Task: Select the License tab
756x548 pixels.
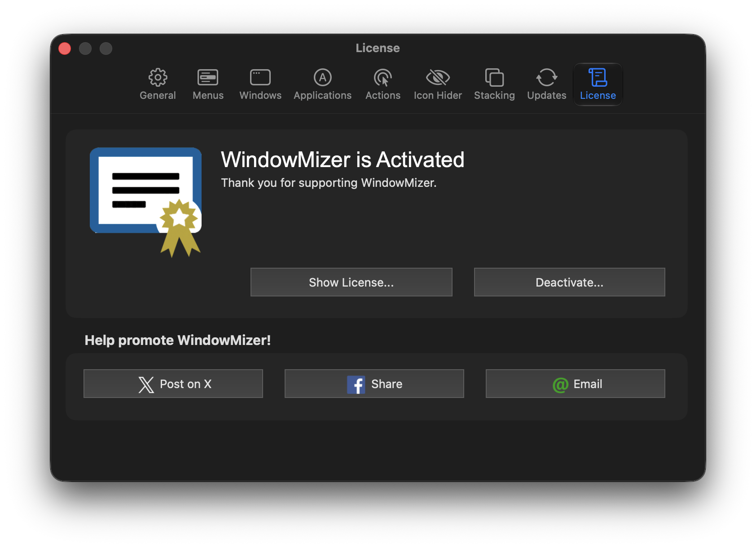Action: coord(598,84)
